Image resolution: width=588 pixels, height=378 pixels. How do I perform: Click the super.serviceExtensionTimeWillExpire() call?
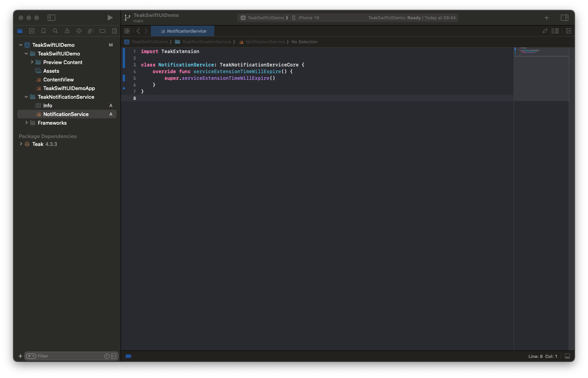point(220,78)
